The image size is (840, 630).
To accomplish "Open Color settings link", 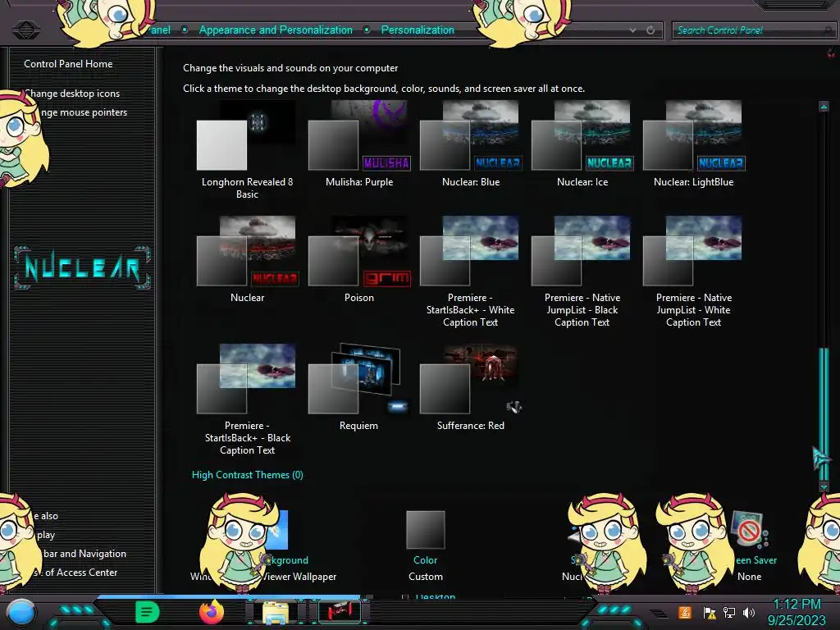I will point(426,559).
